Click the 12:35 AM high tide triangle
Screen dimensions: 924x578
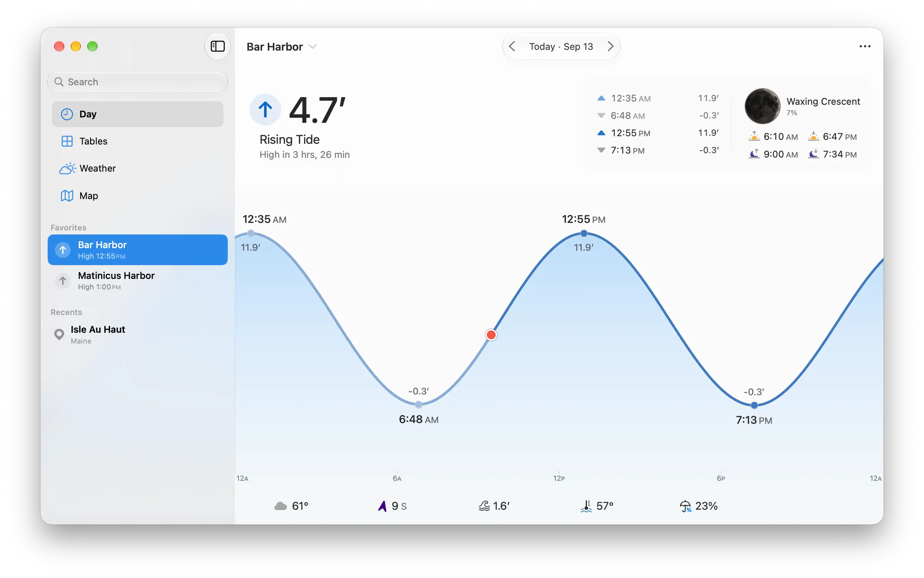[x=601, y=98]
